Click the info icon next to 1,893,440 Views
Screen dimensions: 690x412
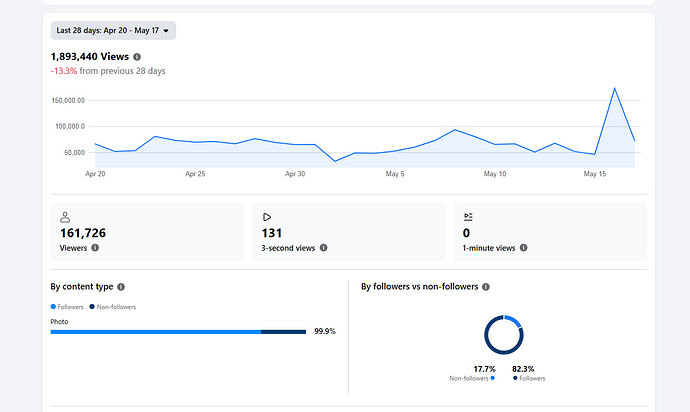[x=137, y=57]
